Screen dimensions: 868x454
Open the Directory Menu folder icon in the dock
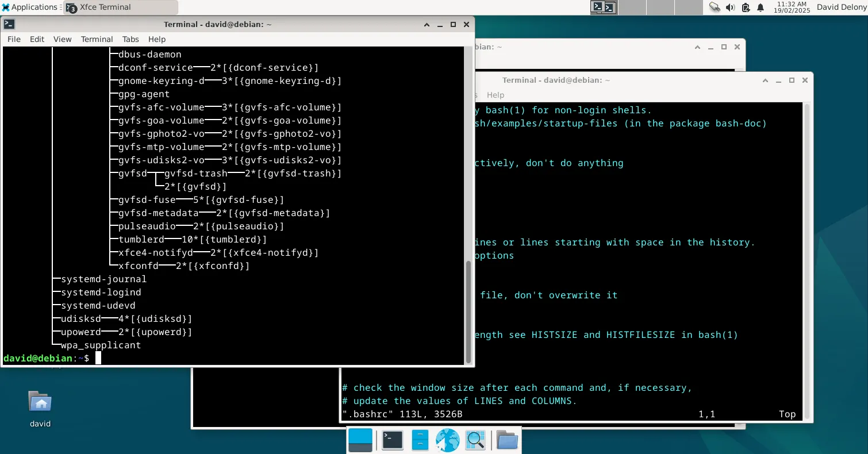point(506,440)
